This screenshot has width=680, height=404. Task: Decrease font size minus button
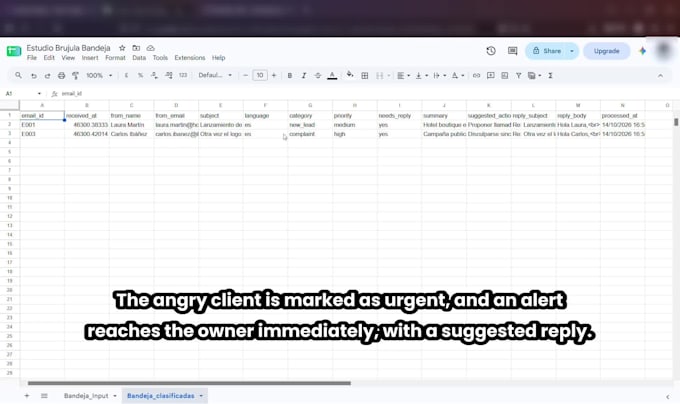pyautogui.click(x=245, y=75)
